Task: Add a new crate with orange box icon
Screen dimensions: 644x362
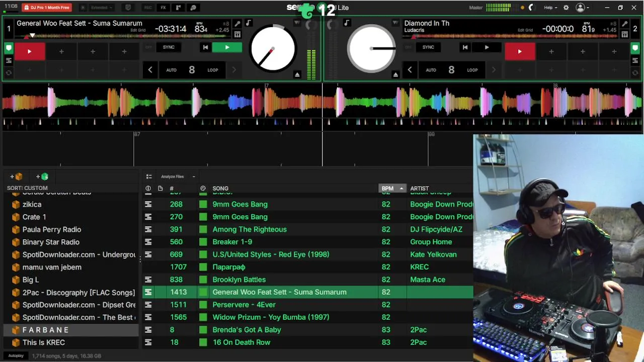Action: 16,176
